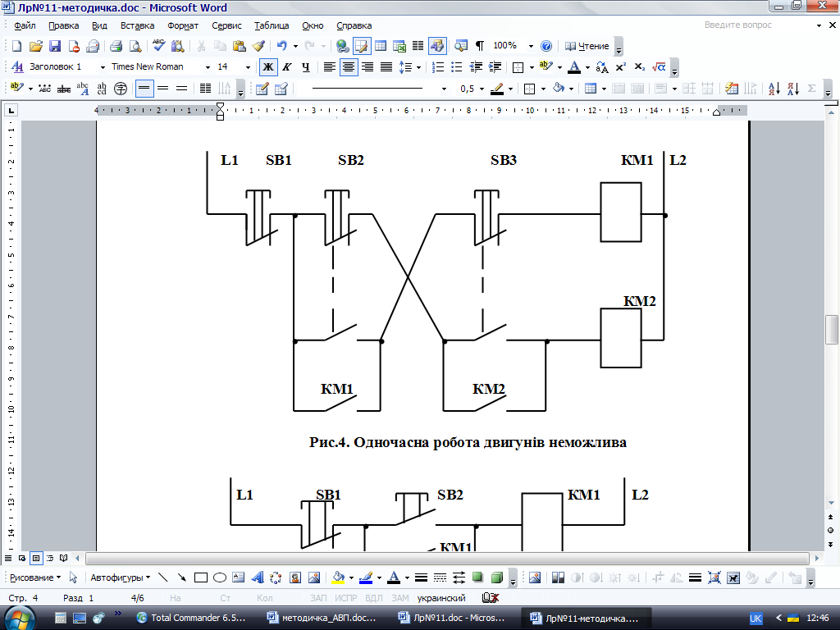Open the line weight 0,5 dropdown
Viewport: 840px width, 630px height.
482,89
